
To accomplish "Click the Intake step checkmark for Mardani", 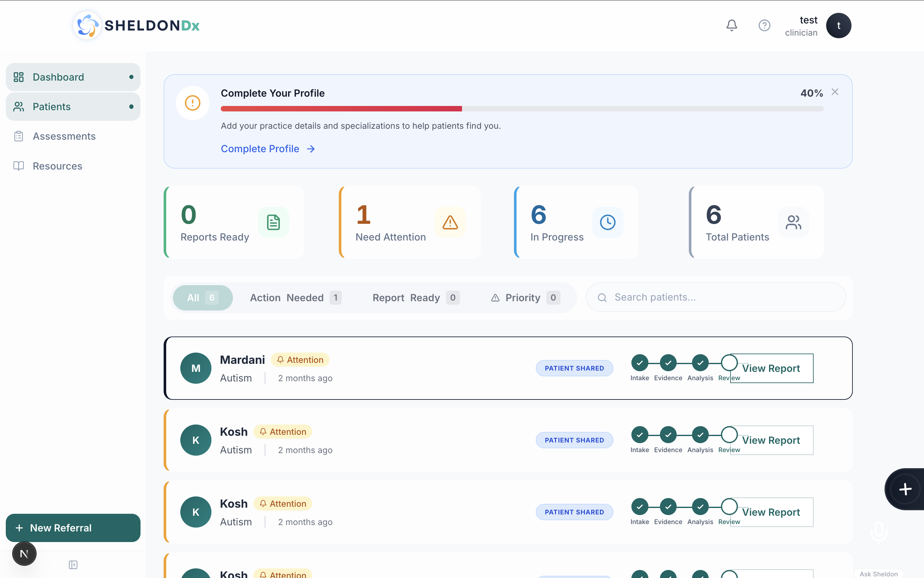I will click(x=639, y=363).
